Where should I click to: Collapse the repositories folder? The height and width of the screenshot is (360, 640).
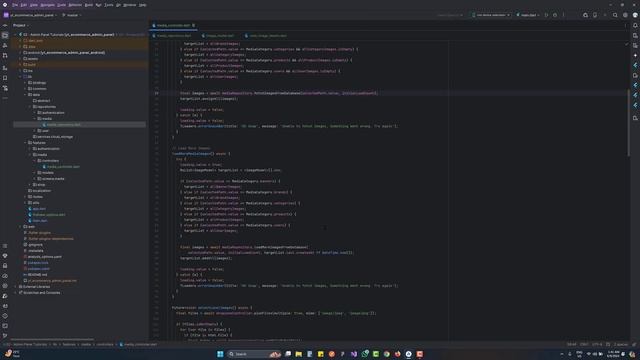(30, 107)
